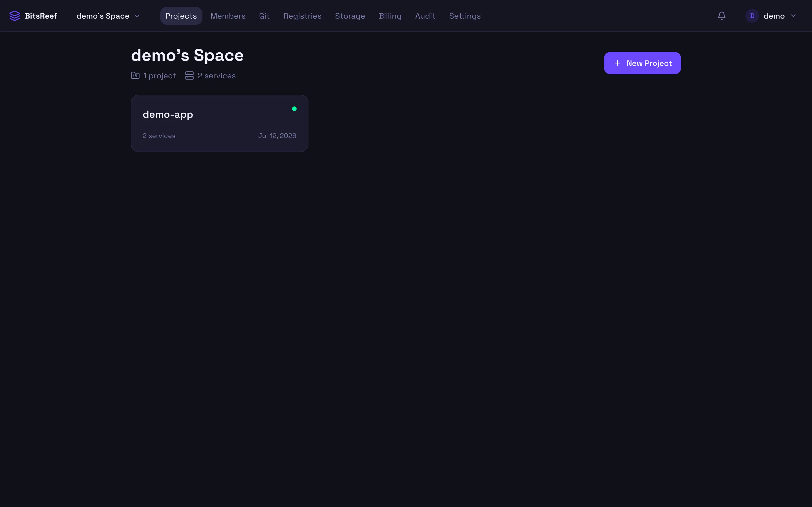
Task: Open the Storage tab
Action: [x=350, y=16]
